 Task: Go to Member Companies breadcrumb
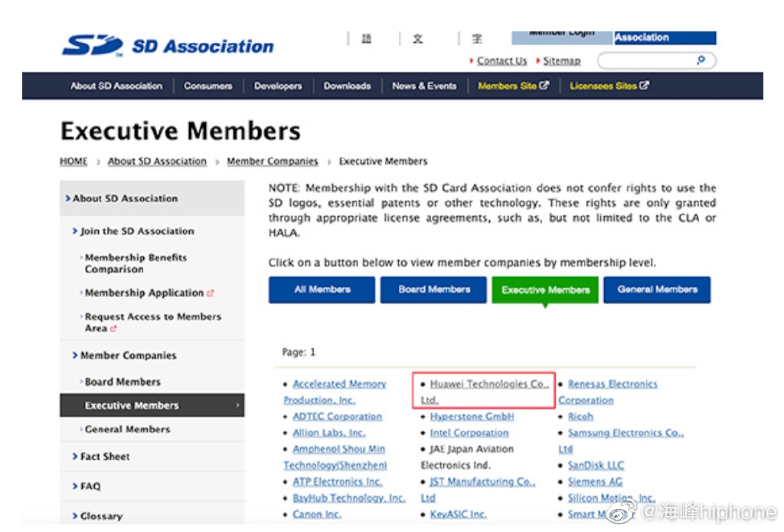click(x=273, y=161)
